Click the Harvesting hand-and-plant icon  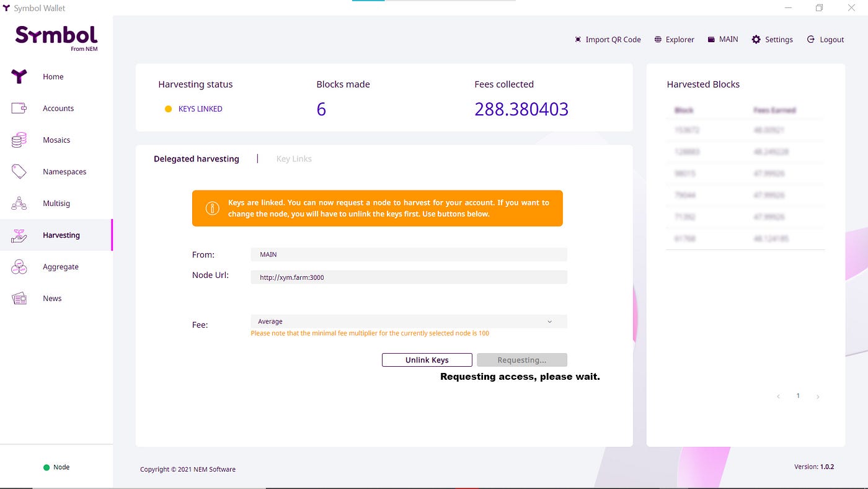pyautogui.click(x=19, y=235)
